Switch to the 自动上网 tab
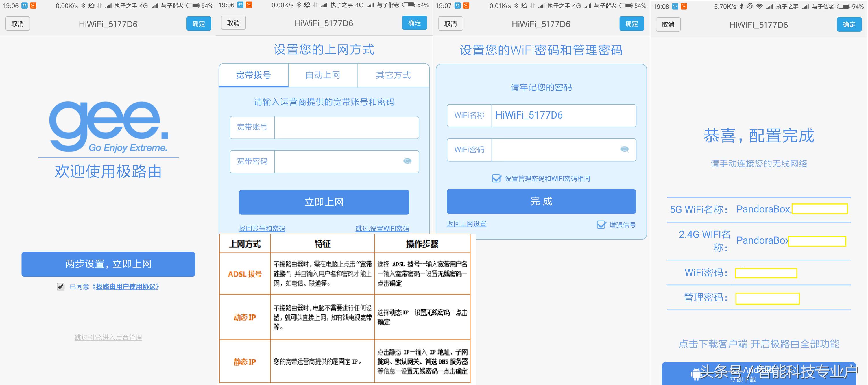Image resolution: width=868 pixels, height=385 pixels. coord(323,75)
